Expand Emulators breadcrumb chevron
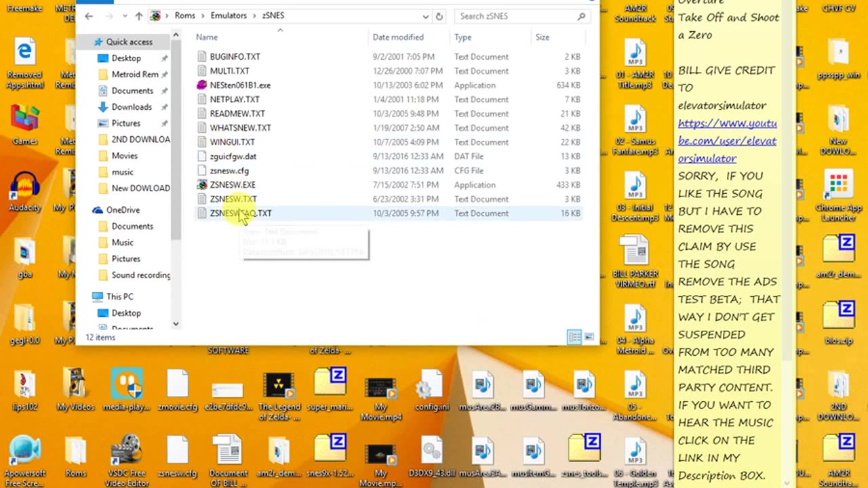868x488 pixels. [x=256, y=16]
